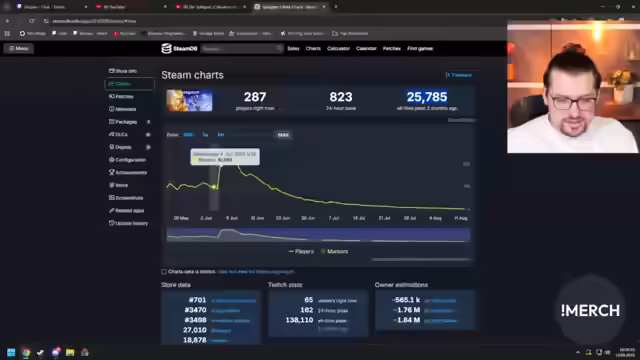Open the Windows Start menu

pyautogui.click(x=11, y=352)
